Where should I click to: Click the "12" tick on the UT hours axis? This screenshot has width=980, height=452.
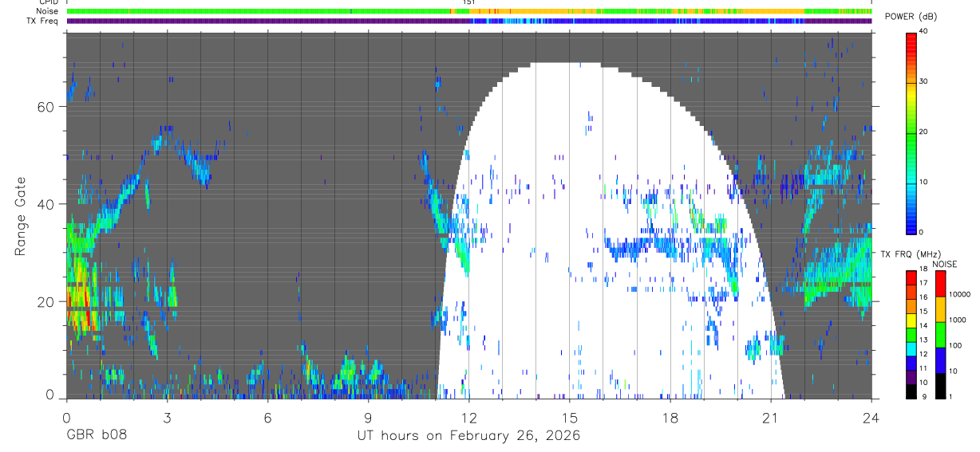click(469, 417)
